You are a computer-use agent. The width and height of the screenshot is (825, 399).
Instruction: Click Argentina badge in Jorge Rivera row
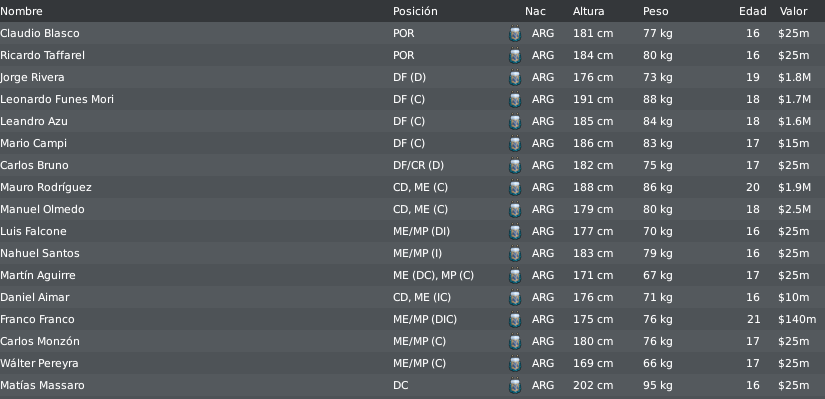coord(515,78)
